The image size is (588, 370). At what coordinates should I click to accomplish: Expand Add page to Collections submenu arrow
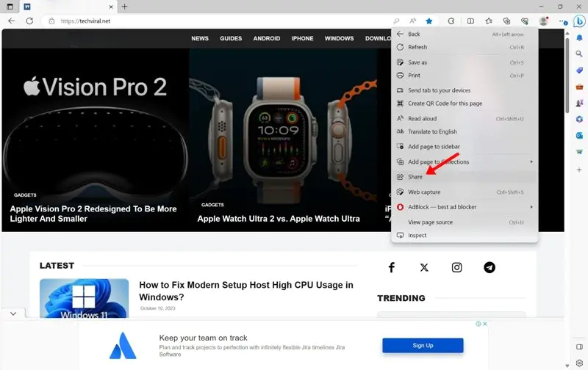531,162
